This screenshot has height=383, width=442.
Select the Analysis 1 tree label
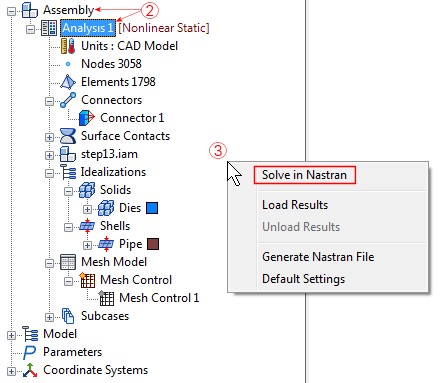(x=88, y=28)
